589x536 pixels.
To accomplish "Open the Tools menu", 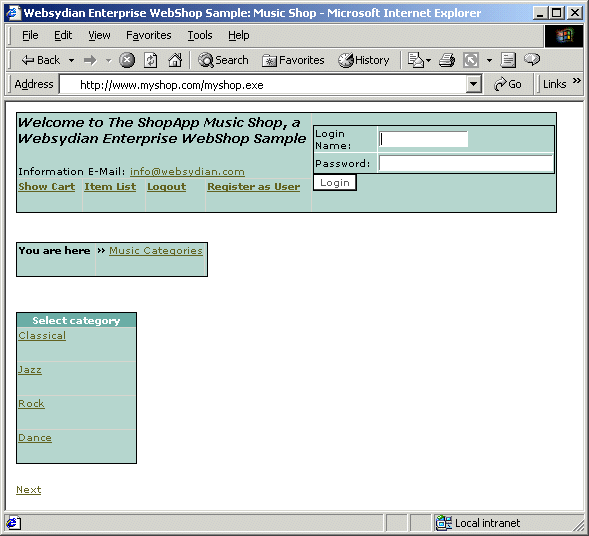I will pyautogui.click(x=200, y=35).
